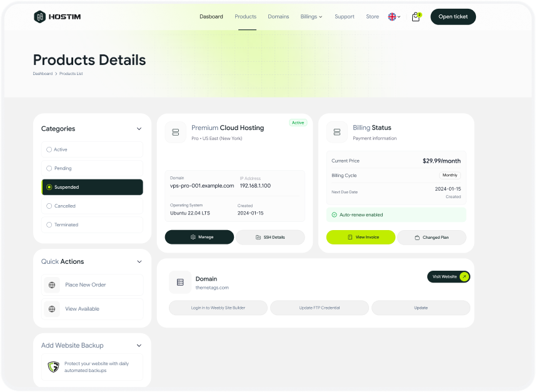The width and height of the screenshot is (536, 392).
Task: Open the language flag dropdown
Action: [394, 17]
